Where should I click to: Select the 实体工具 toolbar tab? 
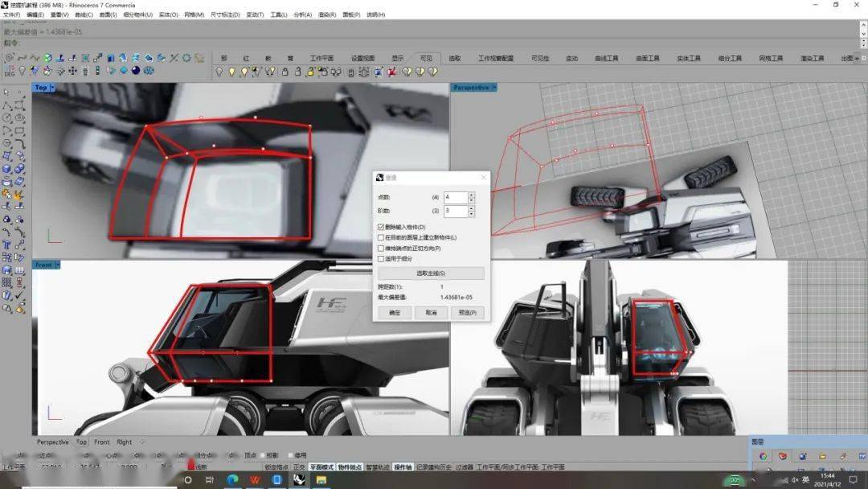click(689, 58)
